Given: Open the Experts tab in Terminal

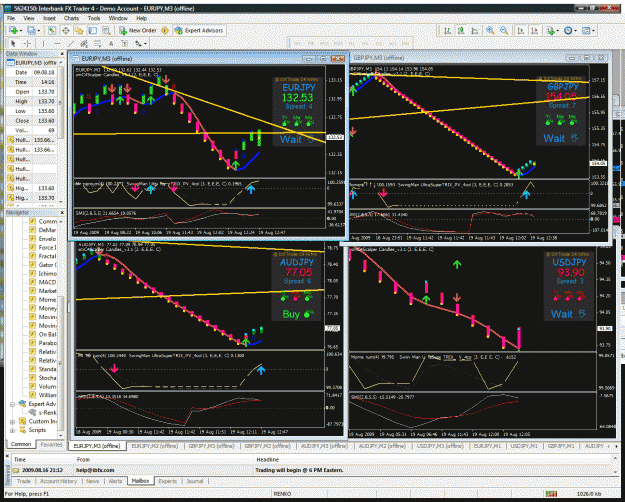Looking at the screenshot, I should click(x=167, y=481).
